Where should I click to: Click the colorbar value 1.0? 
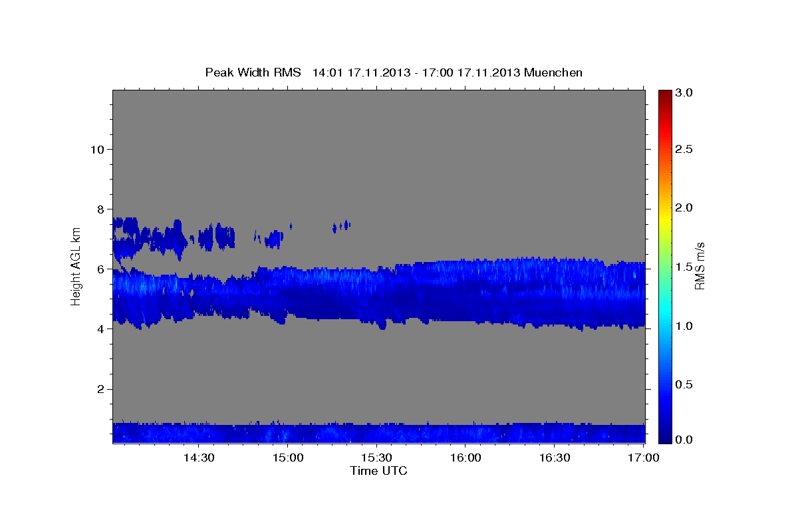pos(685,326)
